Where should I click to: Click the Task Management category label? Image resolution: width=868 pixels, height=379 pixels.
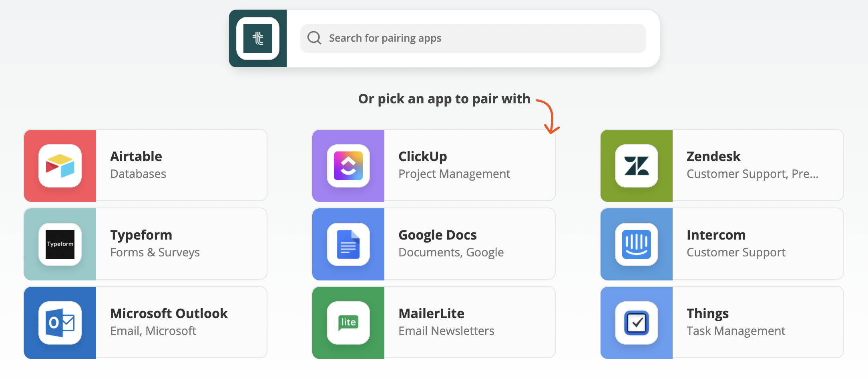(x=736, y=331)
